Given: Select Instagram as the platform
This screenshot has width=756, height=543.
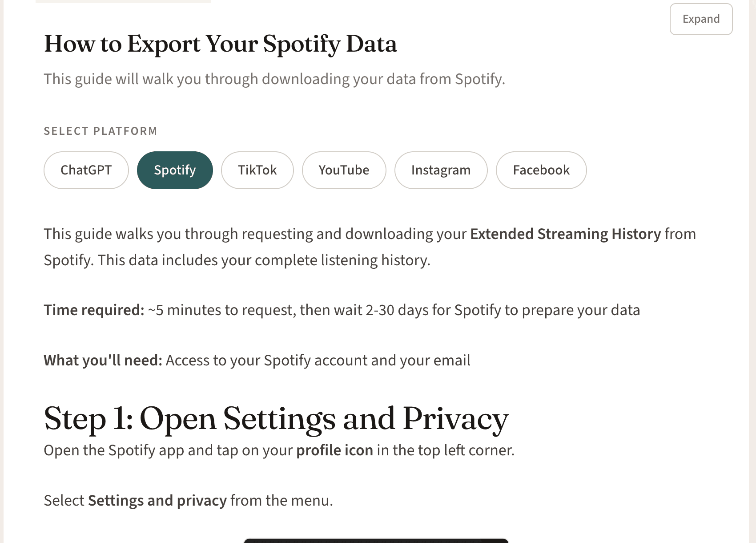Looking at the screenshot, I should [441, 170].
